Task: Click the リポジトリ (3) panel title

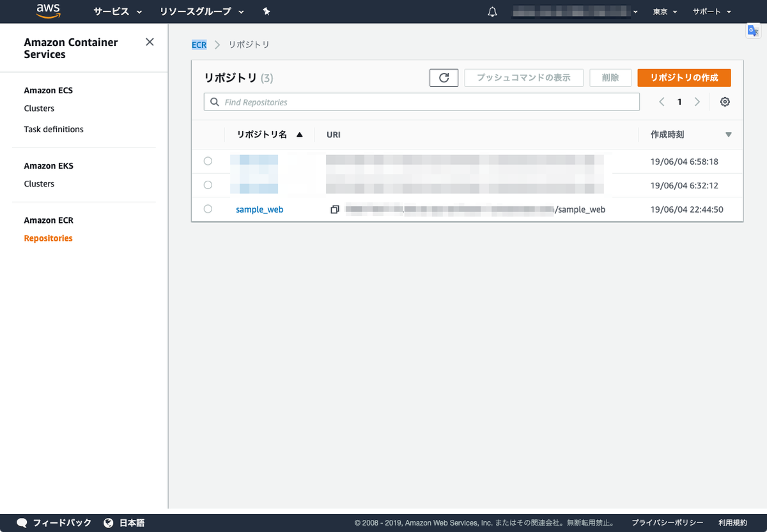Action: pos(238,78)
